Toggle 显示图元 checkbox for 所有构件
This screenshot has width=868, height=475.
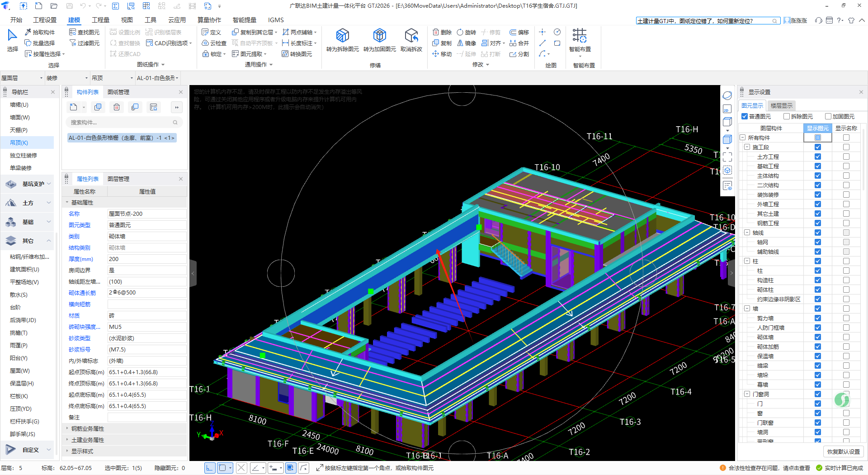click(818, 138)
